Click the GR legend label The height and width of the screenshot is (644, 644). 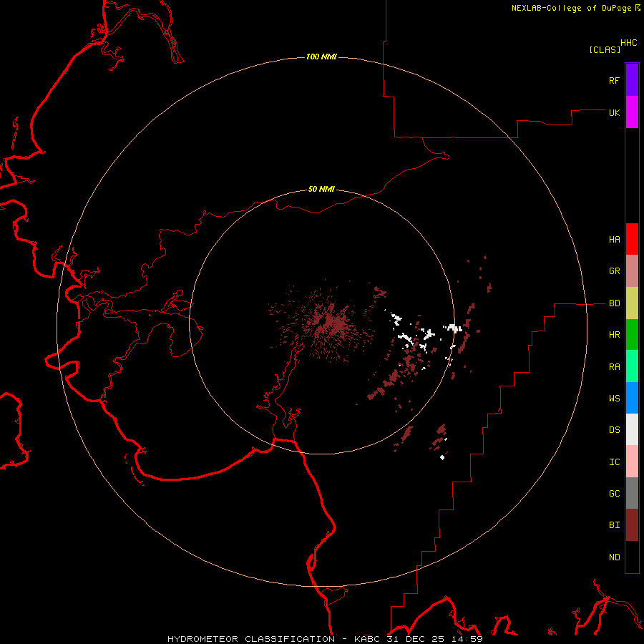tap(615, 271)
